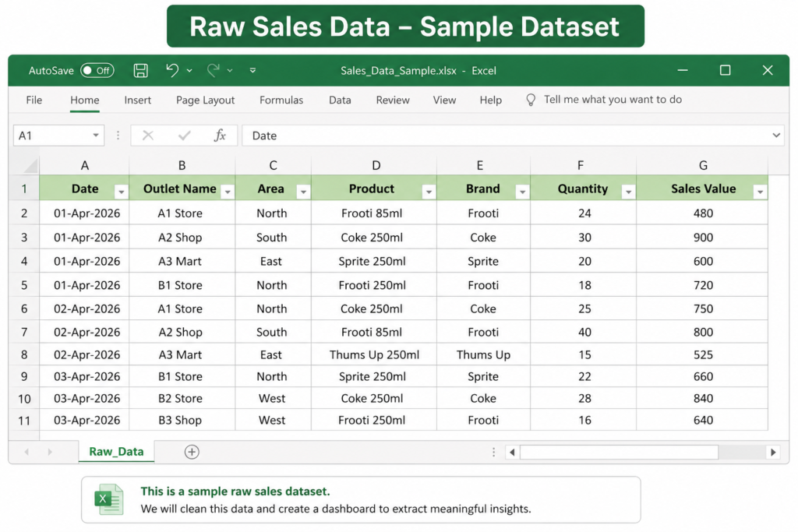The width and height of the screenshot is (798, 532).
Task: Select column D header
Action: (x=374, y=165)
